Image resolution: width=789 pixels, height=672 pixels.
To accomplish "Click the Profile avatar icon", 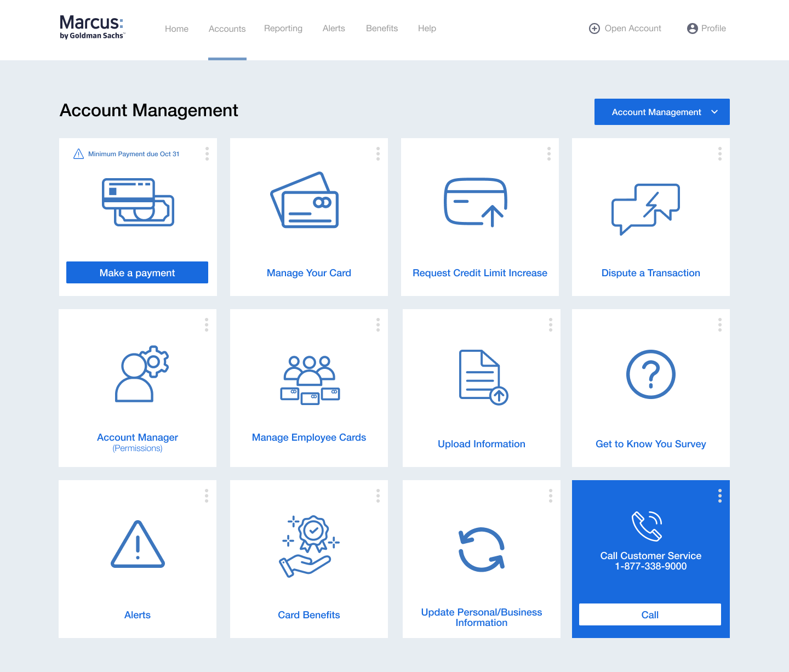I will (693, 29).
